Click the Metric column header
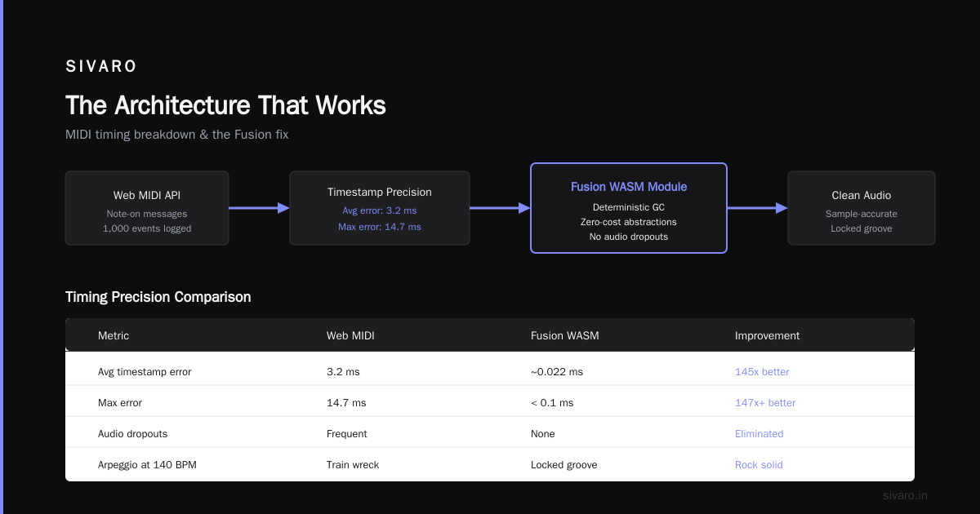Viewport: 980px width, 514px height. [x=114, y=335]
